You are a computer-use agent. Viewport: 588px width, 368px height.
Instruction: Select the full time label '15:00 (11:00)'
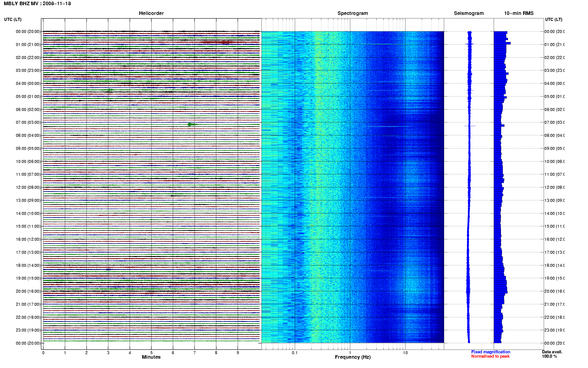28,226
